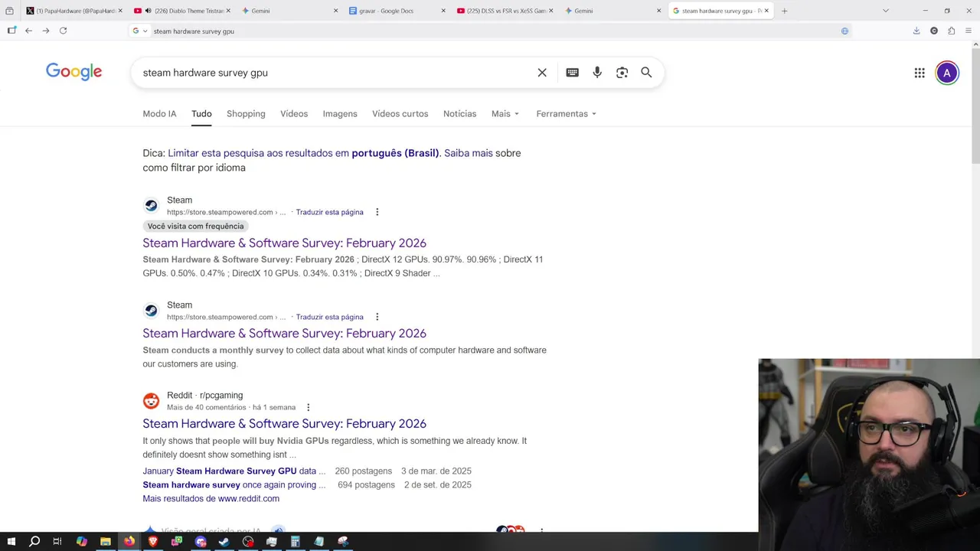This screenshot has width=980, height=551.
Task: Open January Steam Hardware Survey GPU data link
Action: click(234, 471)
